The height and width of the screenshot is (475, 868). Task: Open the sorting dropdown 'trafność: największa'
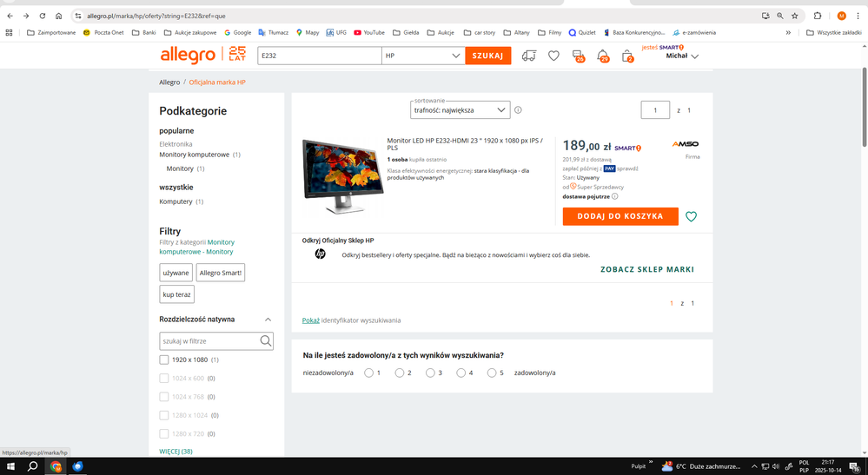(x=460, y=110)
